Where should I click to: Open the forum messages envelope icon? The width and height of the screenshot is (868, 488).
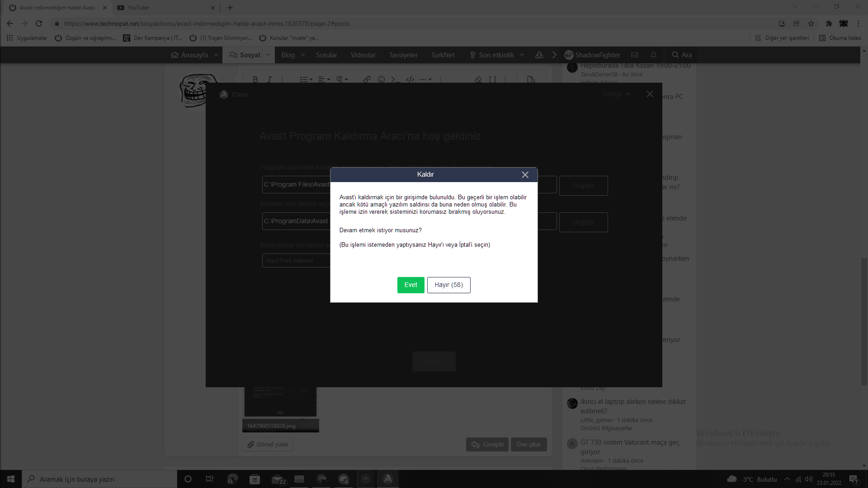(x=635, y=55)
